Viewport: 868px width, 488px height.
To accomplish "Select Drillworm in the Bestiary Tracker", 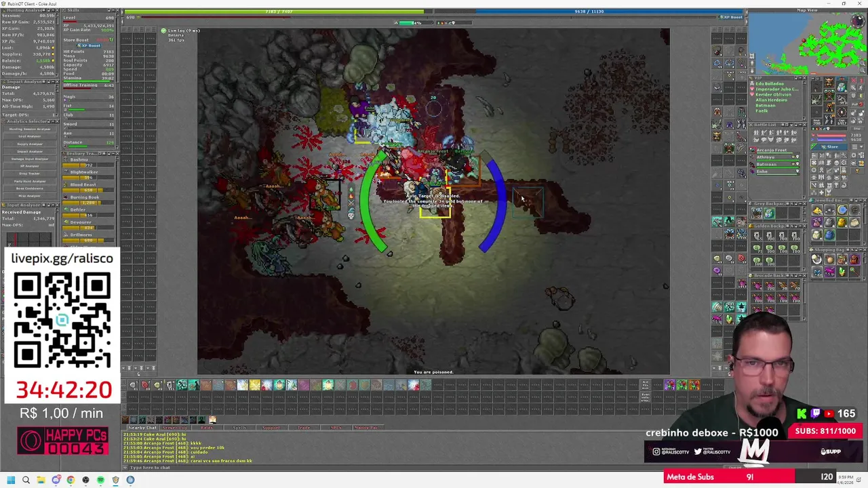I will [89, 237].
